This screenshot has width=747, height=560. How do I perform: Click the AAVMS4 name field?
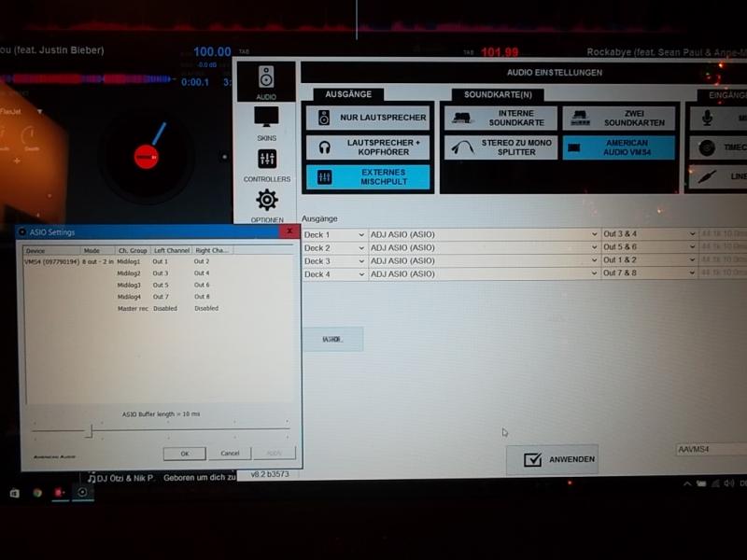click(712, 449)
